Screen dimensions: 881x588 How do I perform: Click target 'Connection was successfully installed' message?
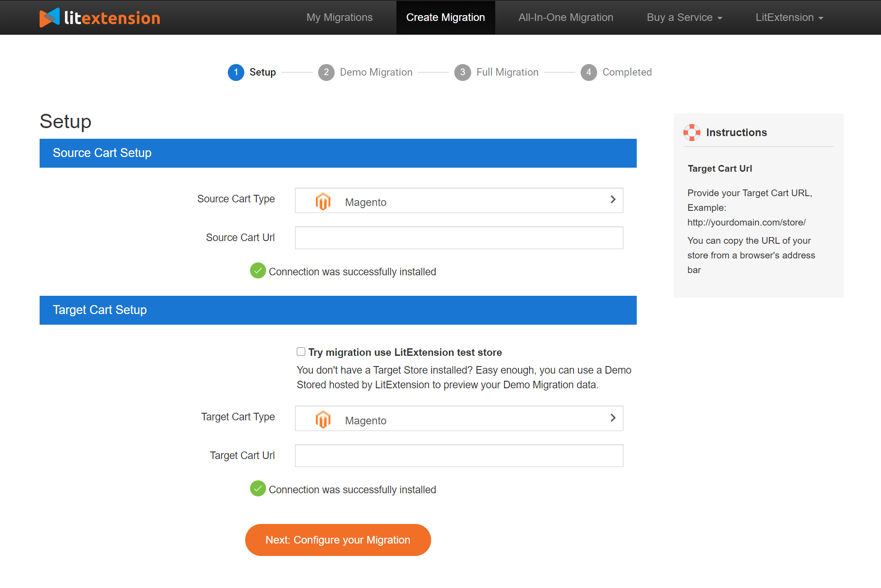pos(352,490)
